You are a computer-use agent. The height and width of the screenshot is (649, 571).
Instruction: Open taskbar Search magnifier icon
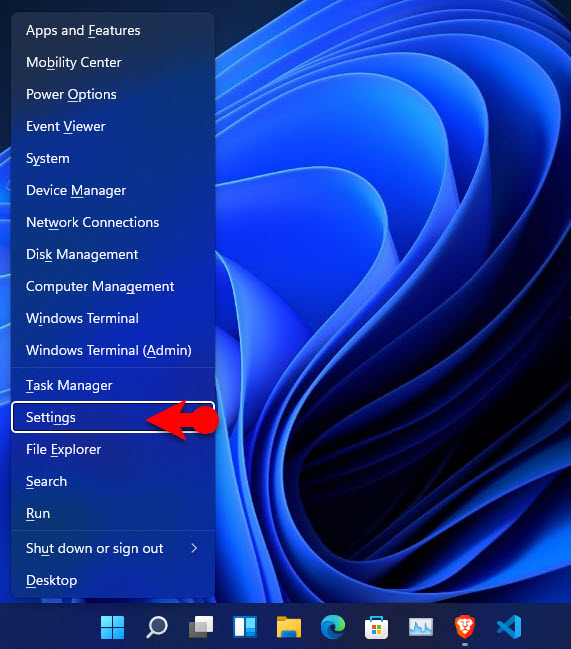point(157,627)
